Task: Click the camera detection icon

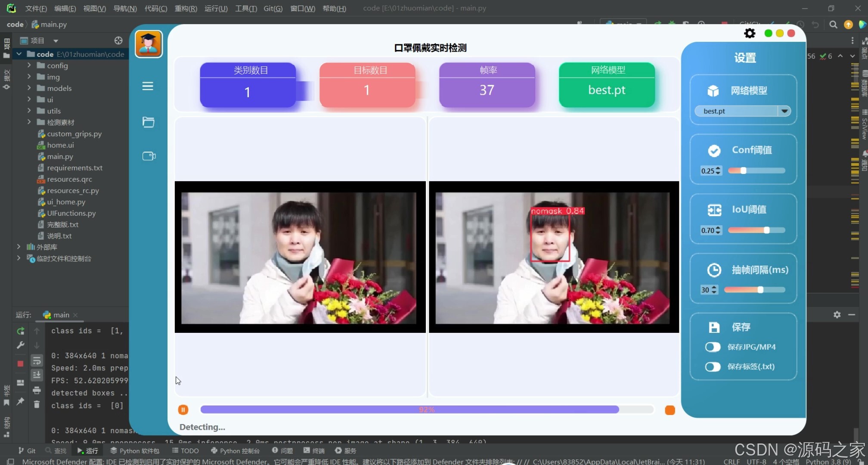Action: [x=149, y=156]
